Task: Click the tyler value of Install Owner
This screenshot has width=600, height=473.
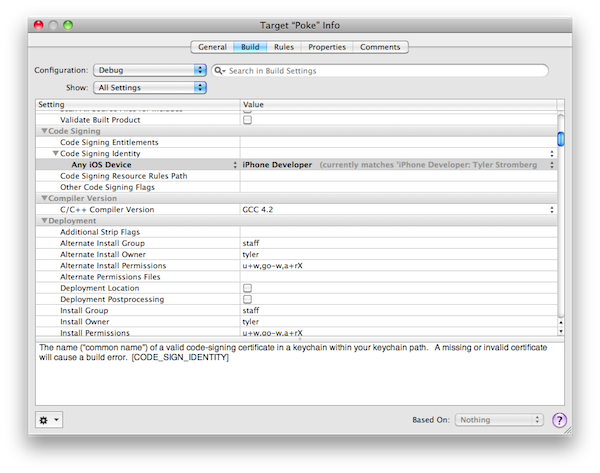Action: [x=251, y=321]
